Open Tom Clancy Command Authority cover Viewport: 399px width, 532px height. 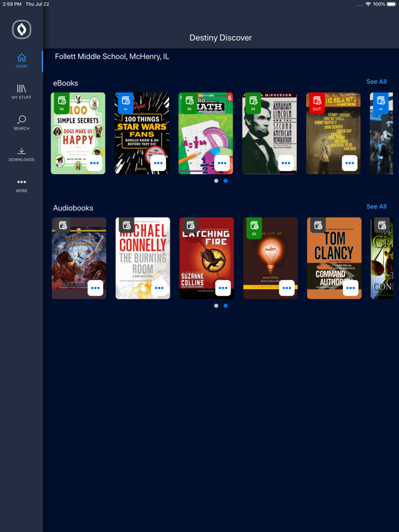click(x=334, y=258)
